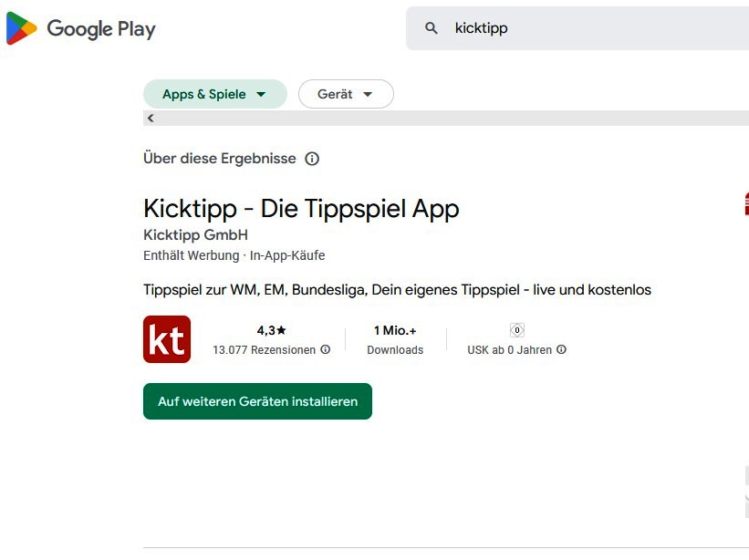749x560 pixels.
Task: Open the Kicktipp GmbH developer name
Action: click(x=195, y=234)
